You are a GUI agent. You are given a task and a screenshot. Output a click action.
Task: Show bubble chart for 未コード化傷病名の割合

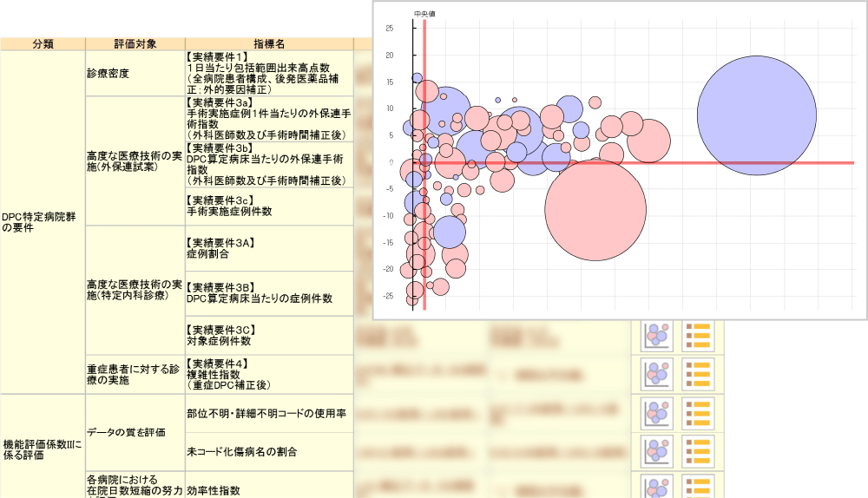657,451
